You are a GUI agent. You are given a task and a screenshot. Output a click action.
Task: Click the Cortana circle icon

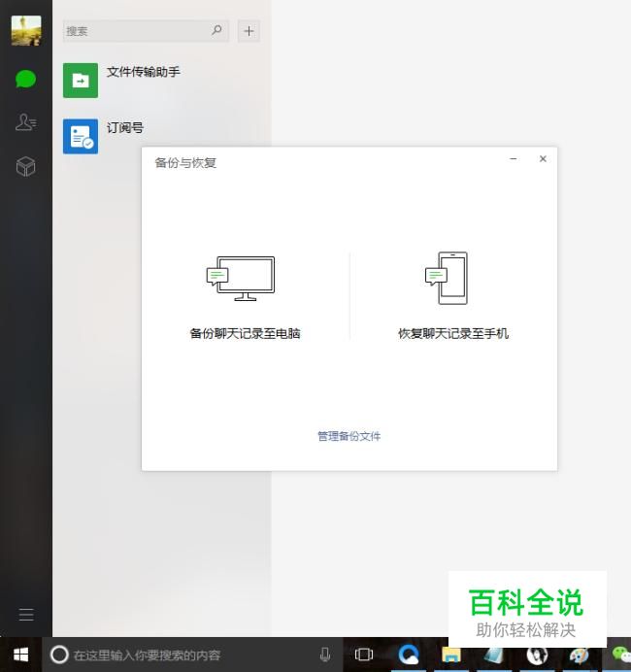[59, 655]
